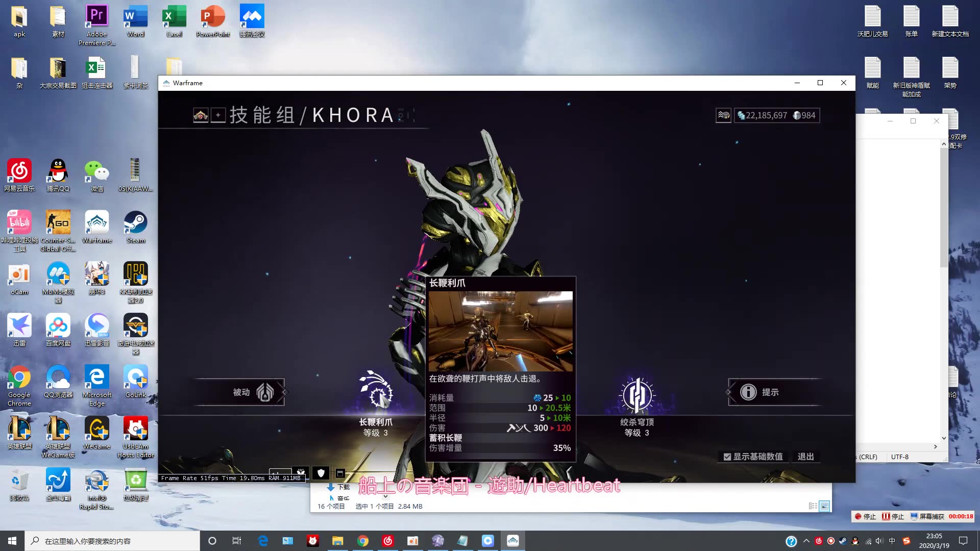980x551 pixels.
Task: Open the blue help icon on the taskbar
Action: 791,541
